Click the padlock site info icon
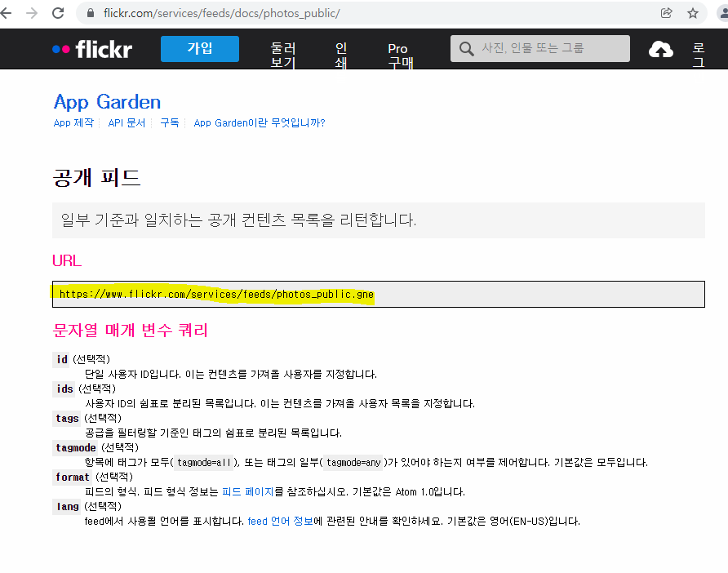This screenshot has width=728, height=573. tap(91, 13)
